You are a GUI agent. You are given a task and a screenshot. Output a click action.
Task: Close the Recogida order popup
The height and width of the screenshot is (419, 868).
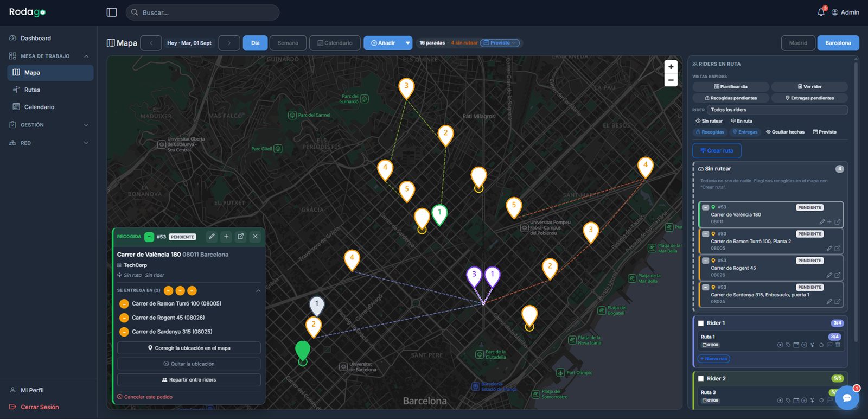[256, 237]
